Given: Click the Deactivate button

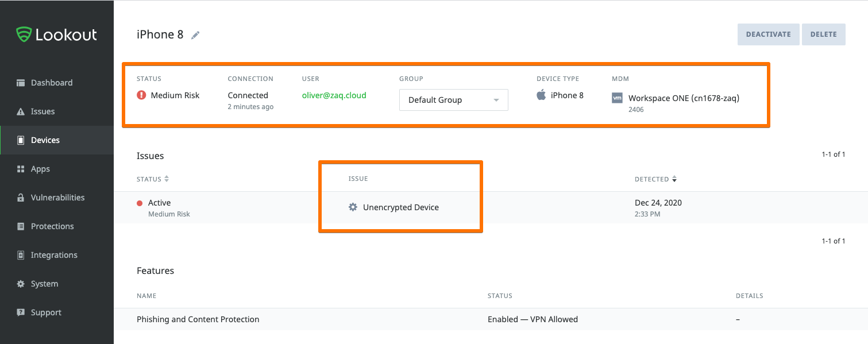Looking at the screenshot, I should 768,34.
